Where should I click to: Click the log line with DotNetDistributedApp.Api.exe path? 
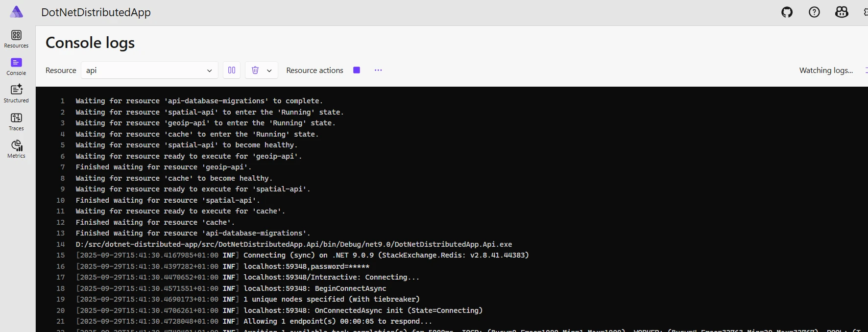(293, 244)
